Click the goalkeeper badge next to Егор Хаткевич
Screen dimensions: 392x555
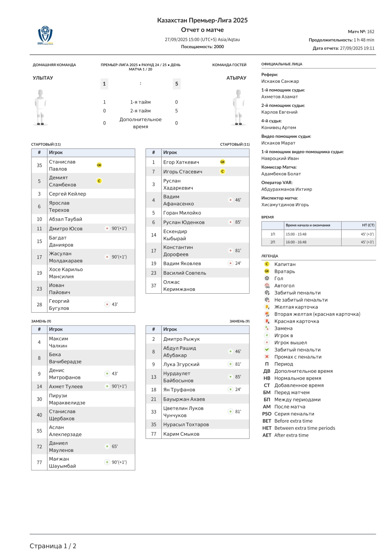[x=222, y=162]
